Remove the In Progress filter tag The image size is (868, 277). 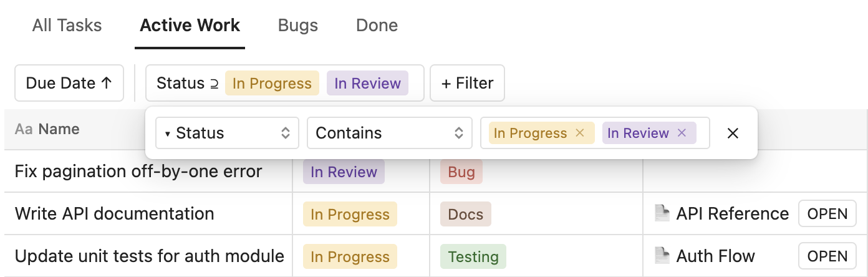coord(580,133)
